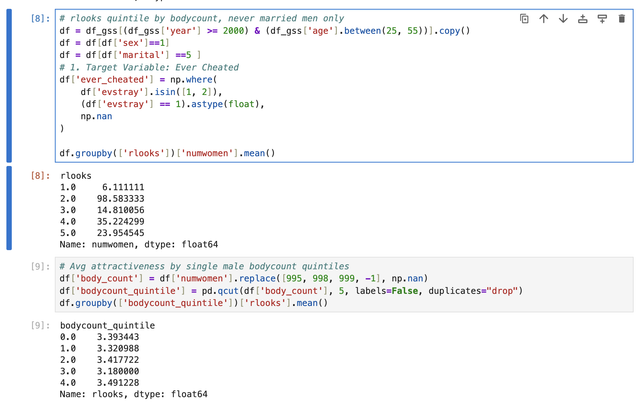This screenshot has height=406, width=640.
Task: Click the [9]: output prompt label
Action: (40, 326)
